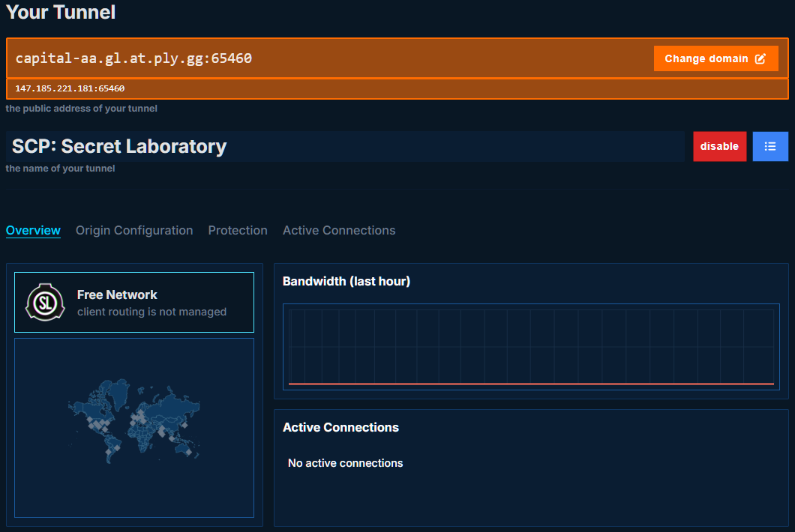Image resolution: width=795 pixels, height=532 pixels.
Task: Select the Overview tab
Action: click(x=33, y=231)
